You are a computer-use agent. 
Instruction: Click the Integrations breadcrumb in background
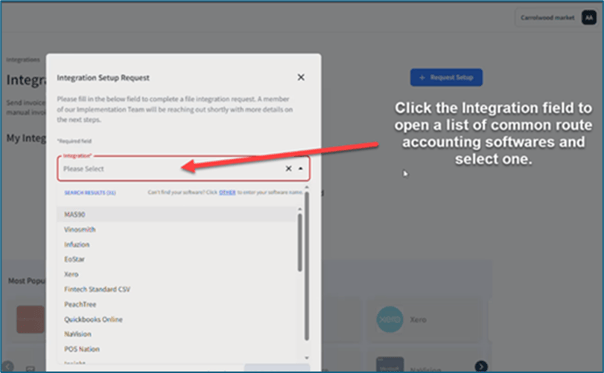click(23, 60)
